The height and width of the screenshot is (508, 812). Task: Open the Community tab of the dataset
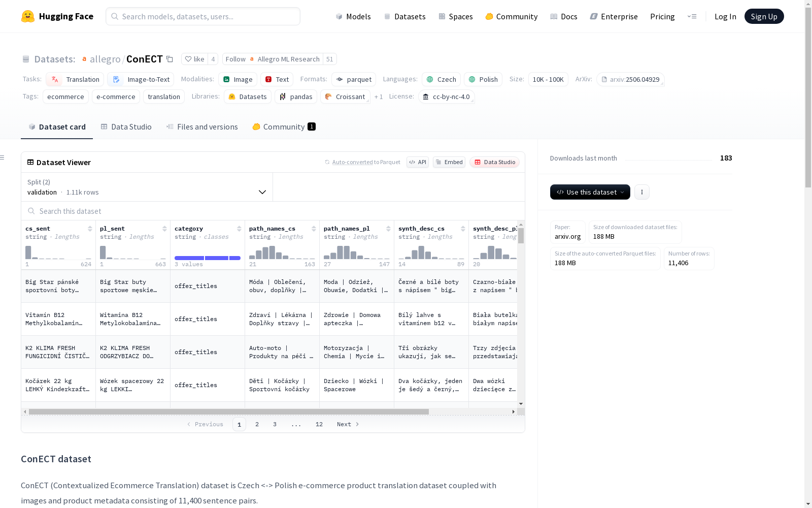pos(284,126)
